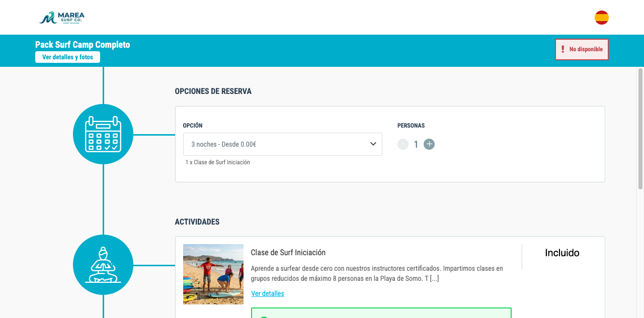Open the Spanish flag language selector

pyautogui.click(x=602, y=18)
